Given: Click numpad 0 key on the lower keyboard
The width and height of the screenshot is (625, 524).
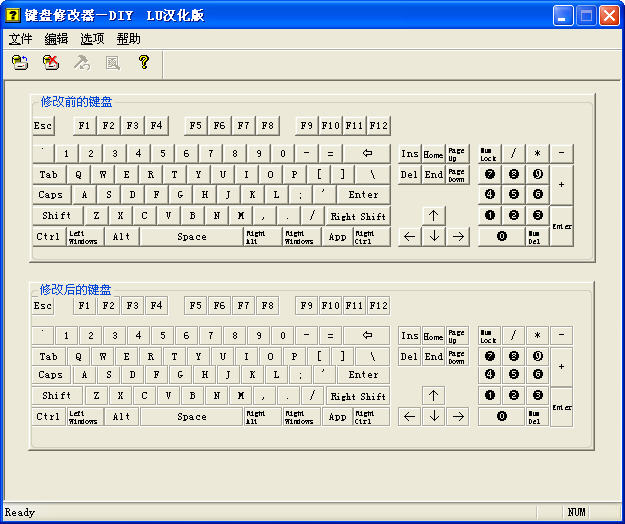Looking at the screenshot, I should point(501,417).
